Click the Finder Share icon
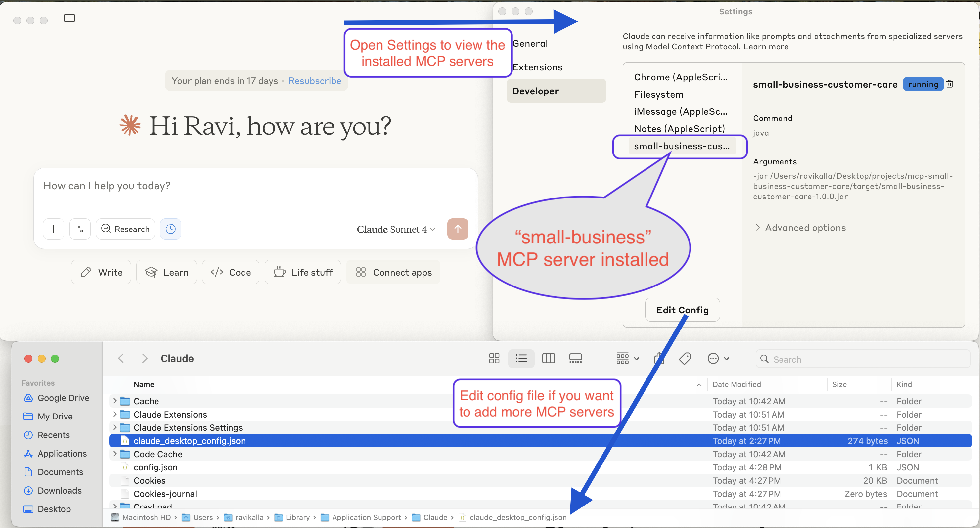The image size is (980, 528). 659,358
